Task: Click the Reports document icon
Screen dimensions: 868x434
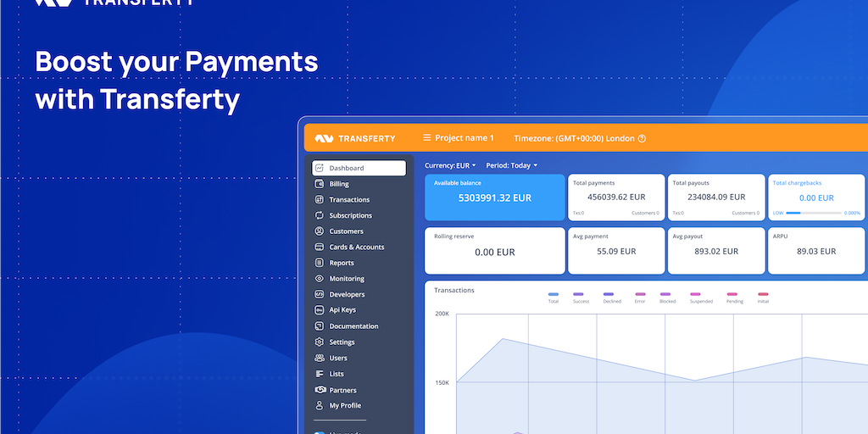Action: [x=319, y=263]
